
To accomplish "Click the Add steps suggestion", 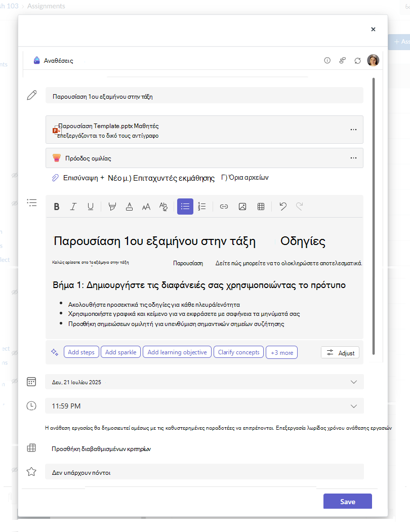I will point(81,352).
